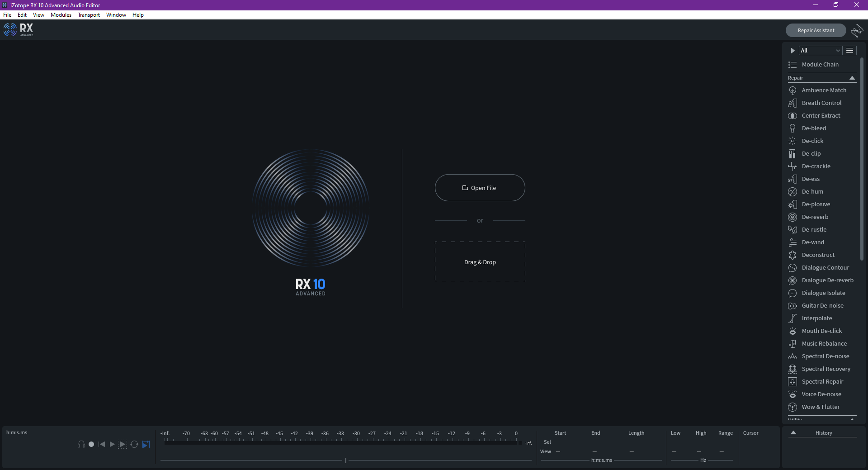Screen dimensions: 868x470
Task: Click the Drag & Drop area
Action: pyautogui.click(x=480, y=262)
